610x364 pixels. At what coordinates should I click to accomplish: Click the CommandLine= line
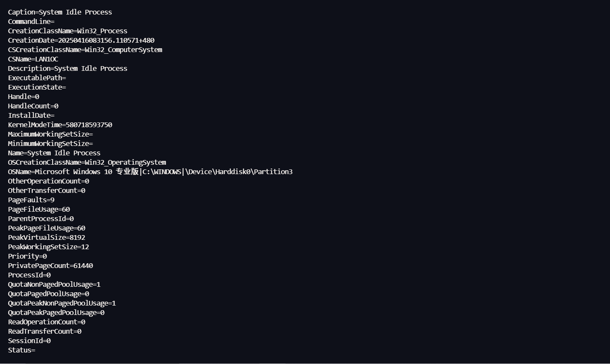[31, 21]
